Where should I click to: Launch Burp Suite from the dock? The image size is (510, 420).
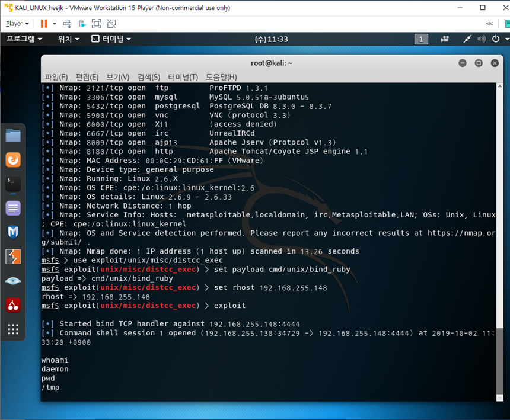click(13, 257)
